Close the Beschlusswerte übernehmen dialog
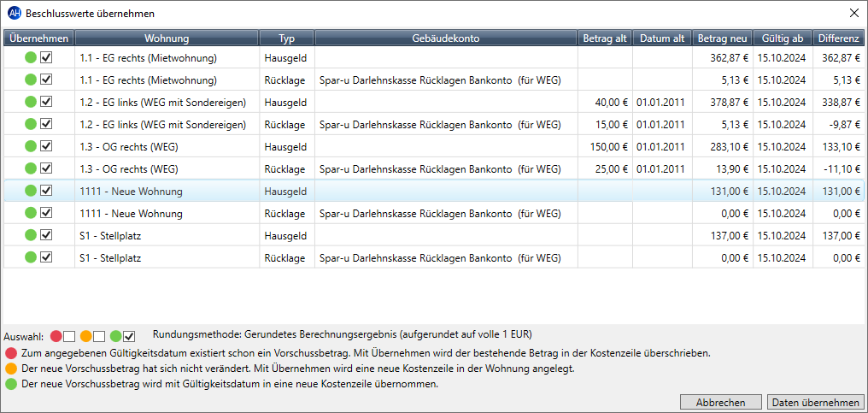 [x=854, y=14]
